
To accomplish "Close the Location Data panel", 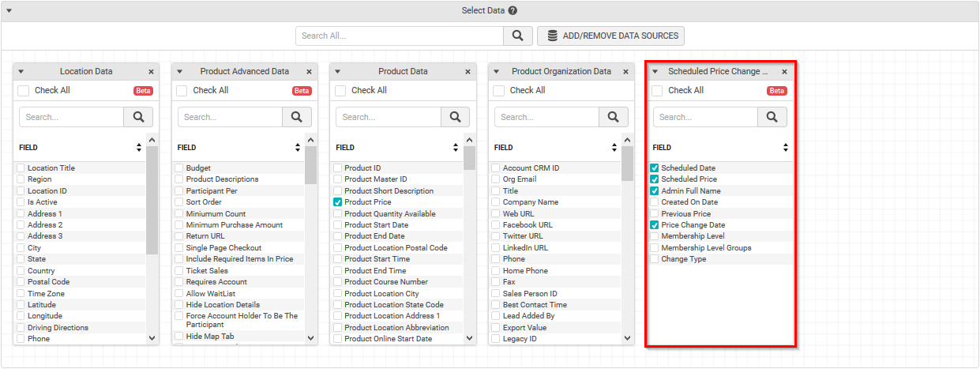I will point(150,72).
